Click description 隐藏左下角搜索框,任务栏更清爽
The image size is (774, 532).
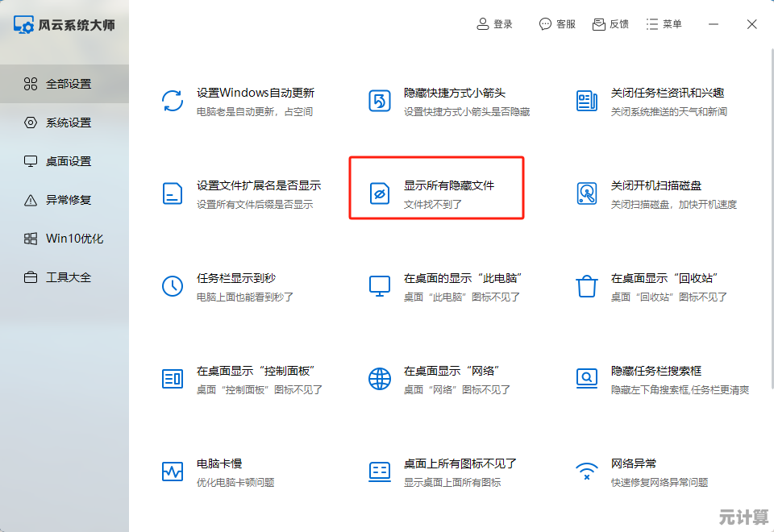(x=680, y=390)
